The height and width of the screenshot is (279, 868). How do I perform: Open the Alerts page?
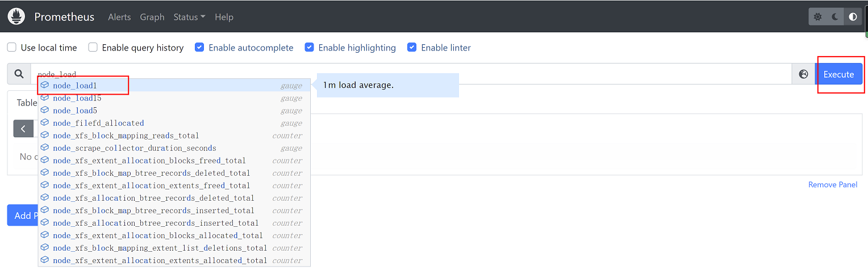pos(119,17)
